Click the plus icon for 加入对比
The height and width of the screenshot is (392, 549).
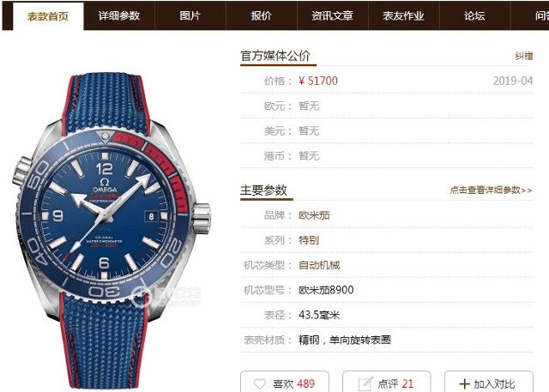(464, 384)
